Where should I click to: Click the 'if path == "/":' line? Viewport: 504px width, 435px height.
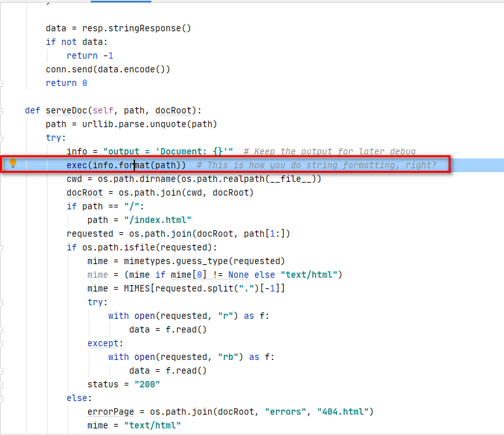pos(106,206)
